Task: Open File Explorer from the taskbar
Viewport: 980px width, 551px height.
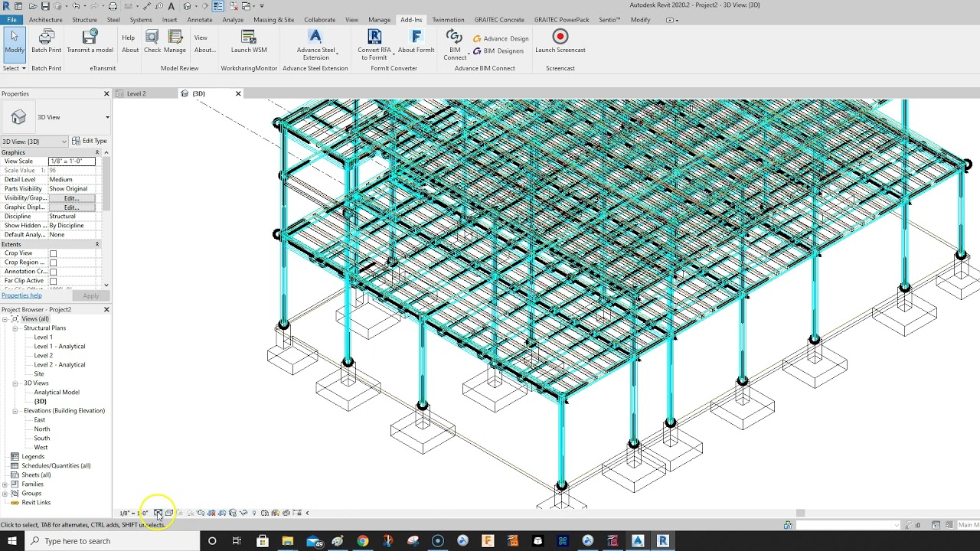Action: point(287,541)
